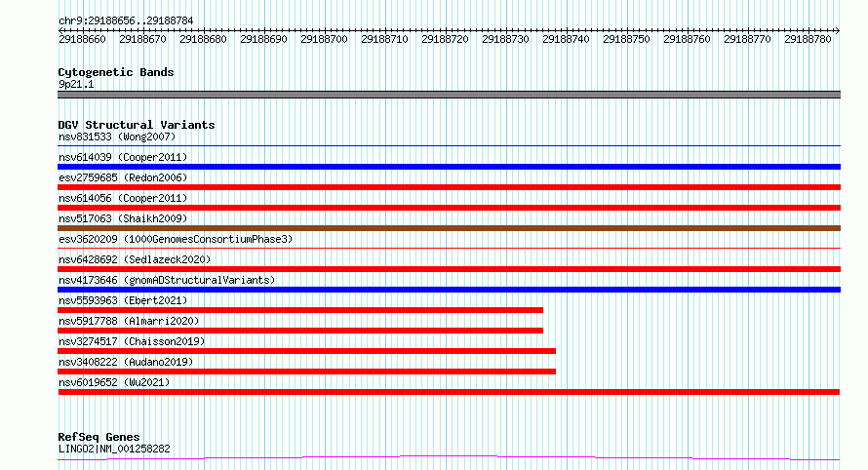Image resolution: width=868 pixels, height=470 pixels.
Task: Click the blue bar under nsv4173646
Action: click(x=449, y=290)
